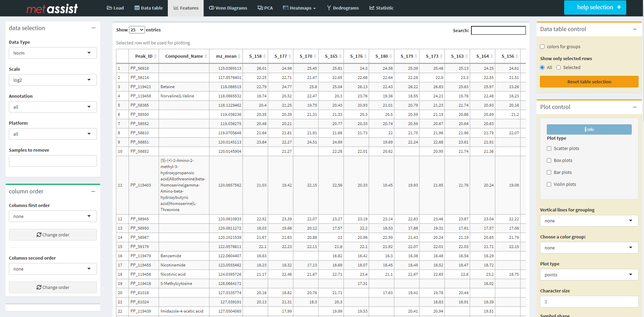Screen dimensions: 644x317
Task: Click the first Change order button
Action: tap(53, 235)
